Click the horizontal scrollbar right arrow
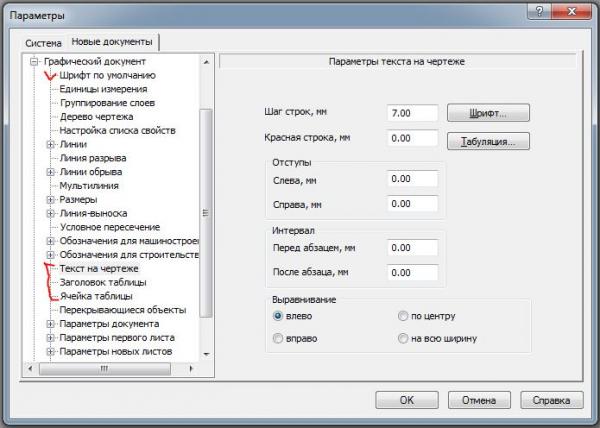 coord(191,369)
